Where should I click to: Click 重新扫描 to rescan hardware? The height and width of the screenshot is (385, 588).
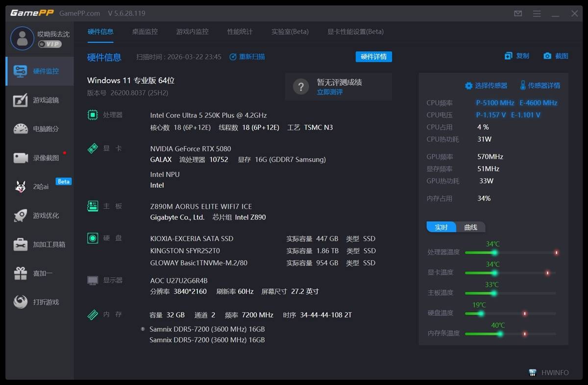[247, 57]
